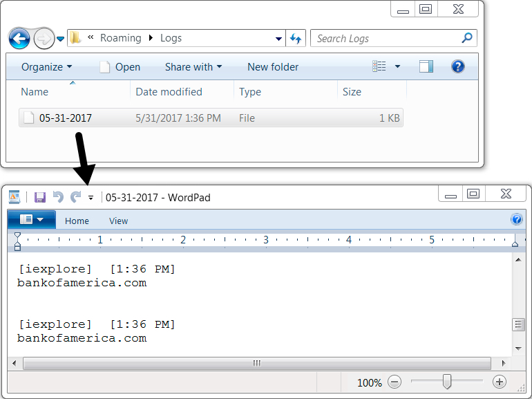Click the second [iexplore] [1:36 PM] line

pyautogui.click(x=96, y=324)
